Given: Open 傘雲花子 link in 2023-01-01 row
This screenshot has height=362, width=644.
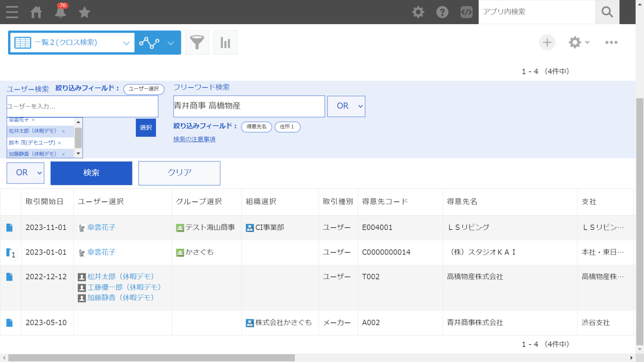Looking at the screenshot, I should tap(101, 252).
